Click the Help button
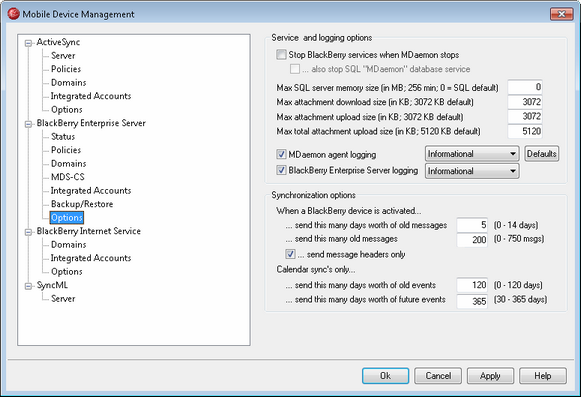581x397 pixels. pos(542,376)
